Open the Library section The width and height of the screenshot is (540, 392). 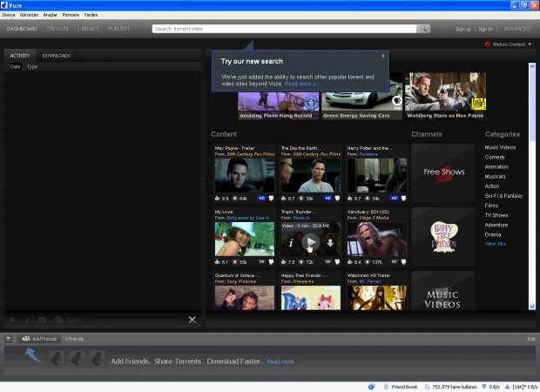click(88, 29)
